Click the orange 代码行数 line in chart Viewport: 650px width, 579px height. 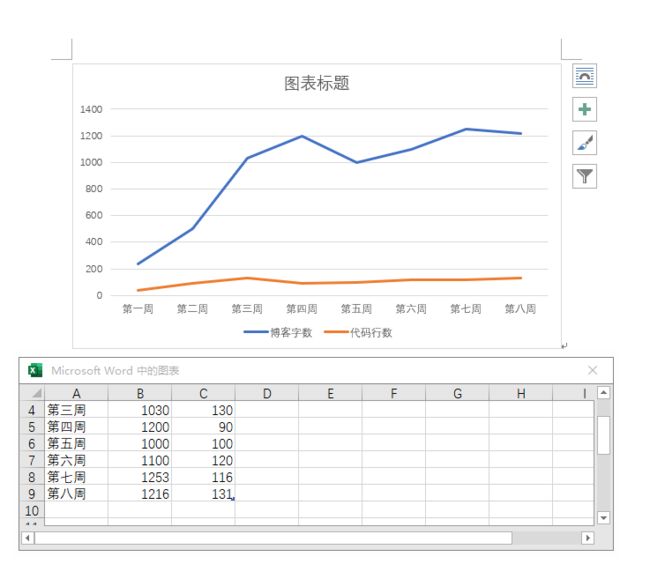click(302, 283)
